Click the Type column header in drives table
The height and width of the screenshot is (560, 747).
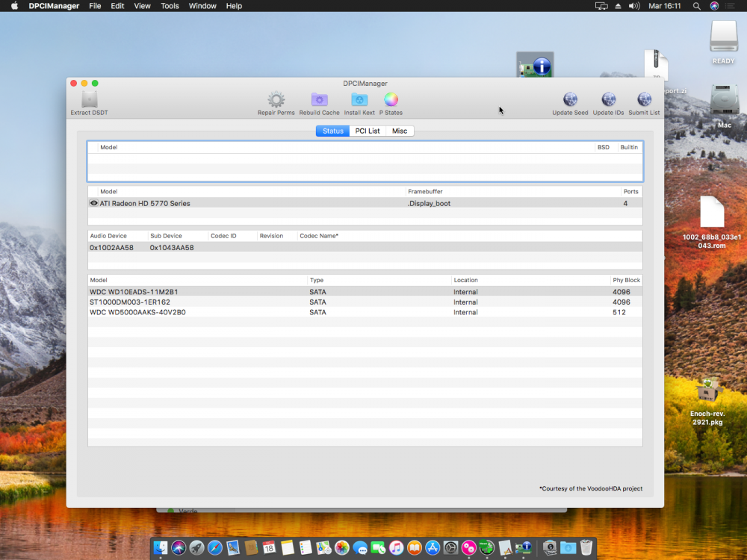point(379,280)
